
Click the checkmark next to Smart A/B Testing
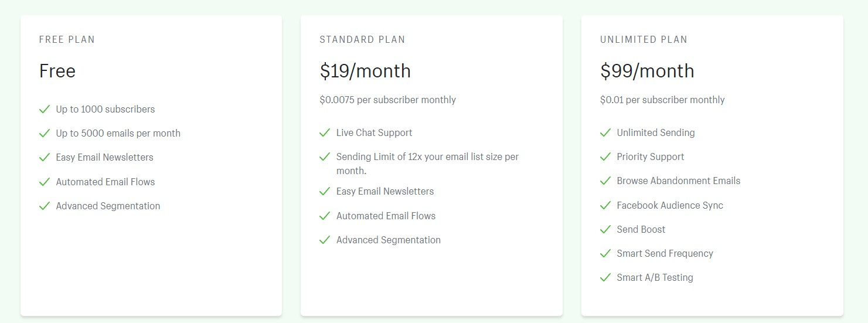(605, 277)
